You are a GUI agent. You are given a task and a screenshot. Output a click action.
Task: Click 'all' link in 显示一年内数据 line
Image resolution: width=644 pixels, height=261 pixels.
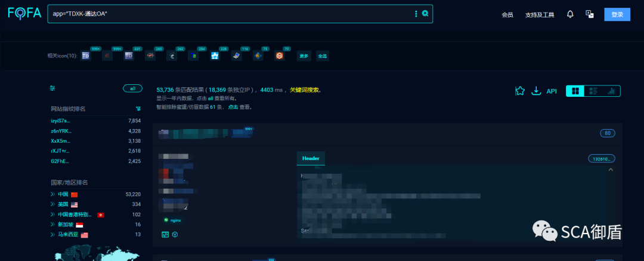point(210,99)
